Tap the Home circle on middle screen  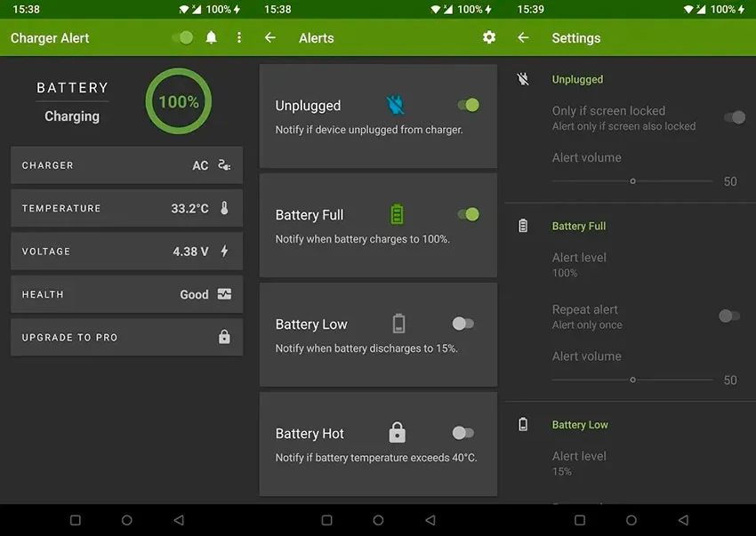point(379,520)
